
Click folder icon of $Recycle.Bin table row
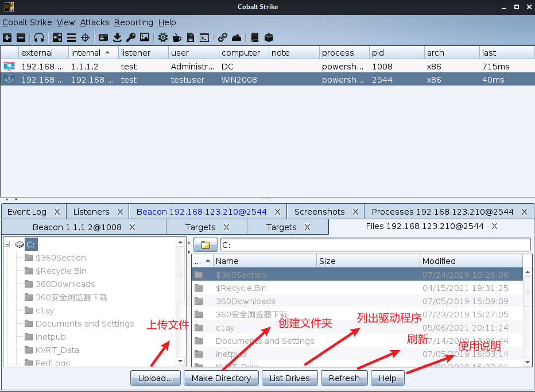coord(199,288)
